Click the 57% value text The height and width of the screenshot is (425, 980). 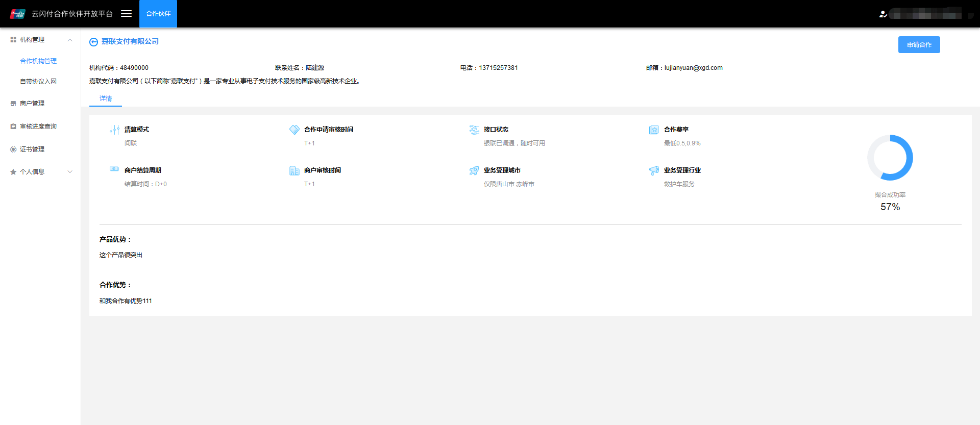[890, 207]
